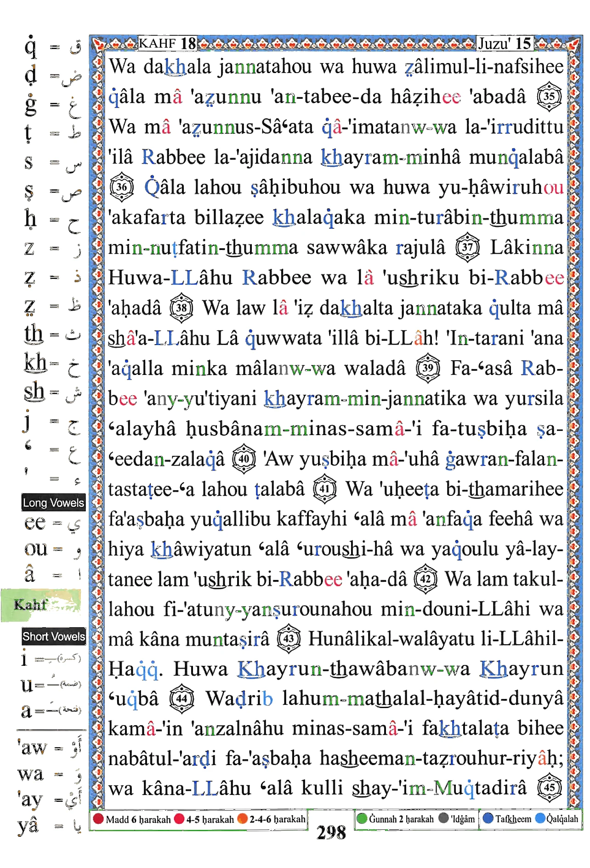Image resolution: width=590 pixels, height=868 pixels.
Task: Click the orange 2-4-6 harakah dot
Action: click(x=243, y=819)
